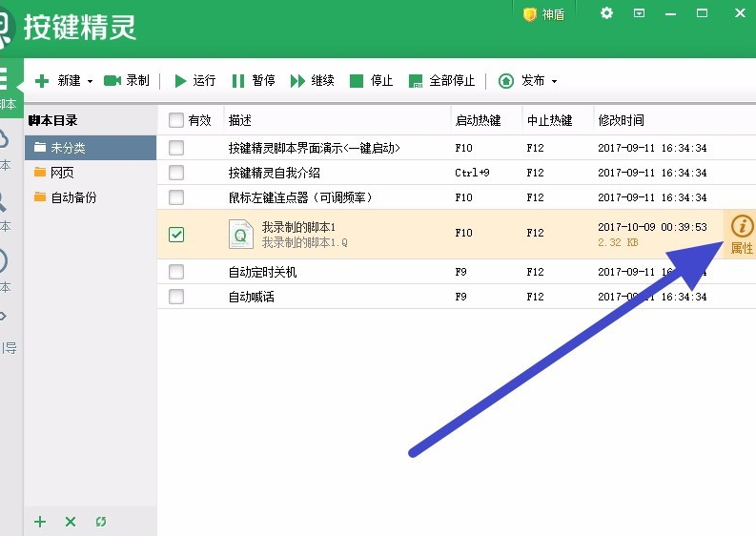Viewport: 756px width, 536px height.
Task: Open the title bar dropdown menu icon
Action: click(x=640, y=13)
